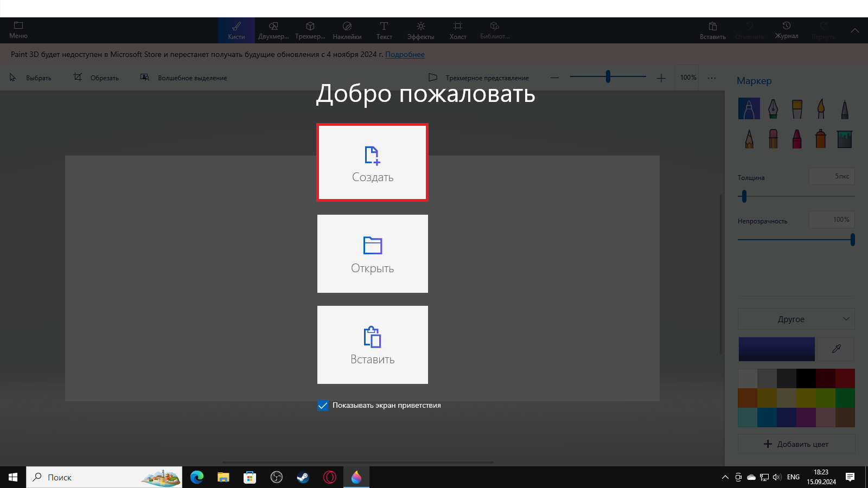This screenshot has height=488, width=868.
Task: Open the Opera browser from taskbar
Action: pyautogui.click(x=330, y=477)
